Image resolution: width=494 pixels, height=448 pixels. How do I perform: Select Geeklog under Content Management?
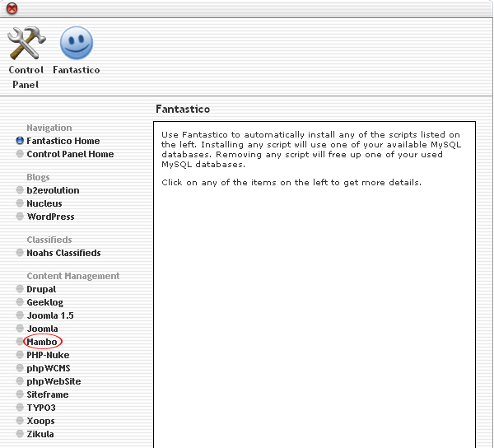pyautogui.click(x=45, y=302)
